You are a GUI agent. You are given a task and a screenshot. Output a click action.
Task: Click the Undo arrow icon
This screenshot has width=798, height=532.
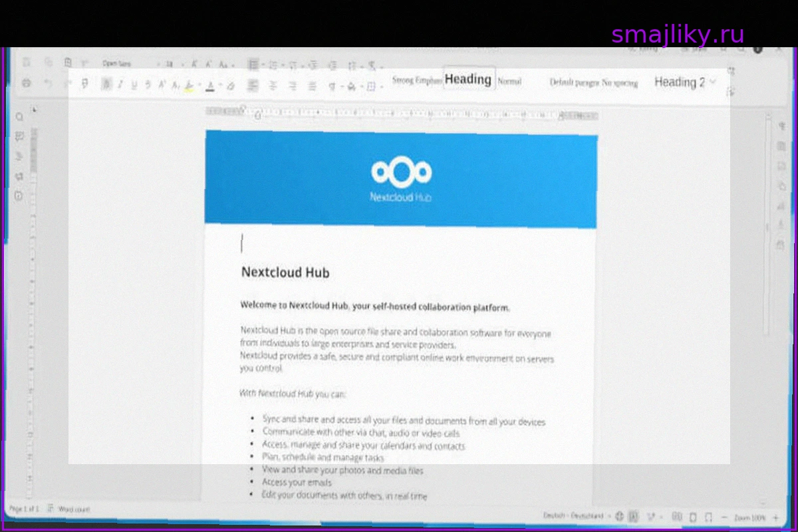tap(47, 84)
